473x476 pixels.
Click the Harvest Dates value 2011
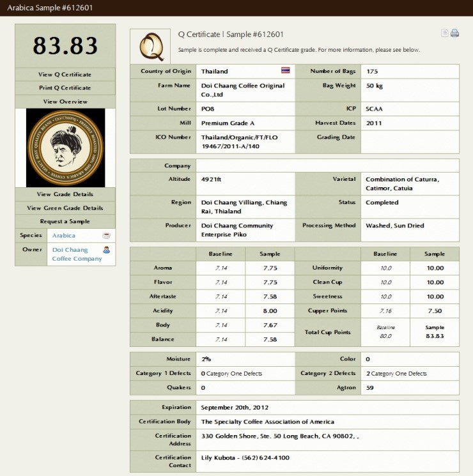[x=374, y=123]
